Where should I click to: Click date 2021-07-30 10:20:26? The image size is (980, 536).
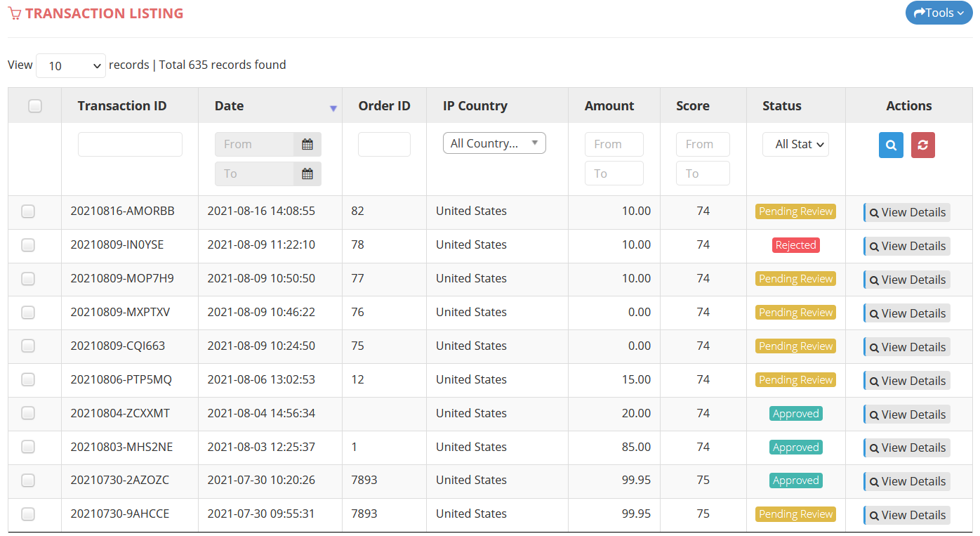(x=261, y=481)
